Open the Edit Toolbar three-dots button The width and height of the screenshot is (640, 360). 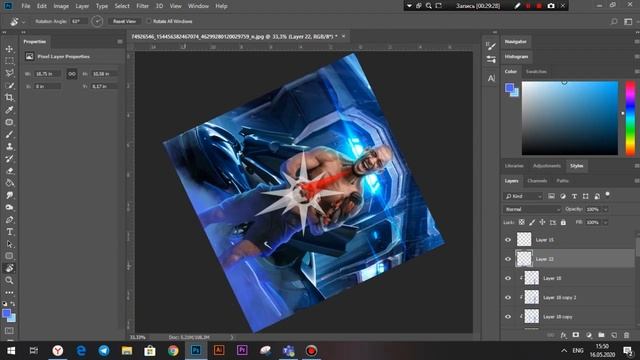(x=9, y=293)
